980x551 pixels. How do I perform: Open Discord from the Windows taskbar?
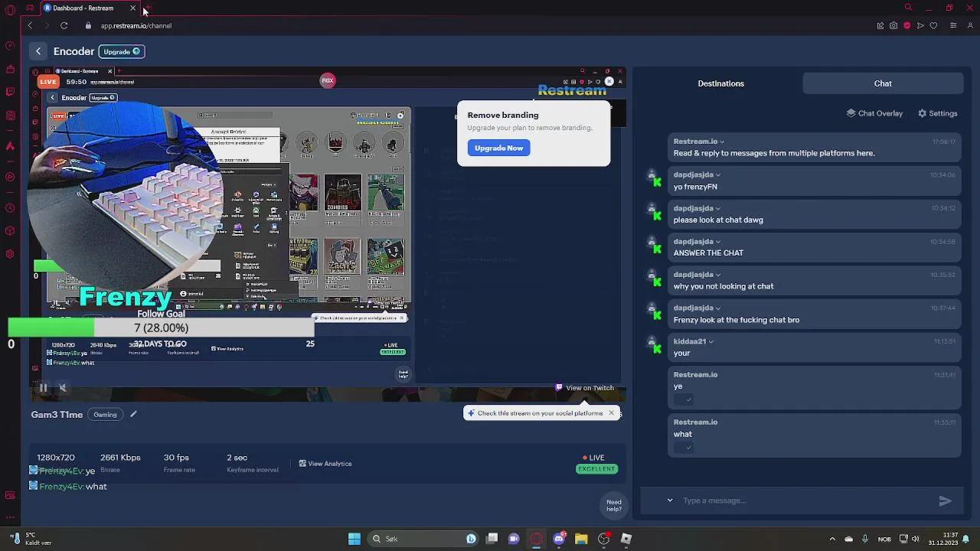pos(559,539)
